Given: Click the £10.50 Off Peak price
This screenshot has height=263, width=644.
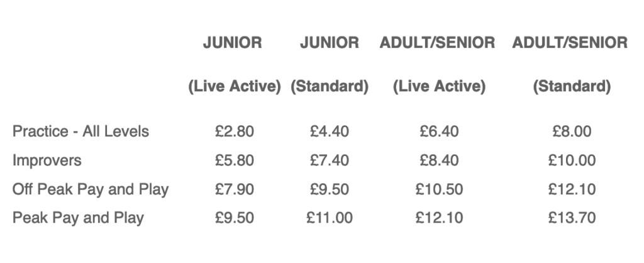Looking at the screenshot, I should point(439,189).
